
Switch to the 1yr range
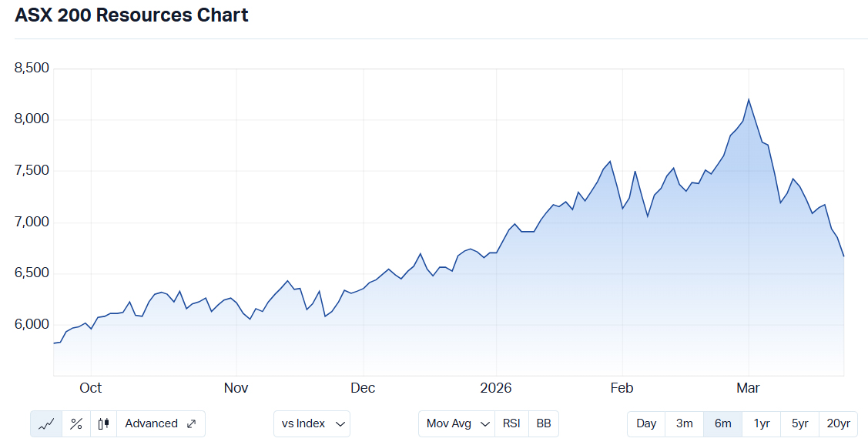tap(761, 423)
